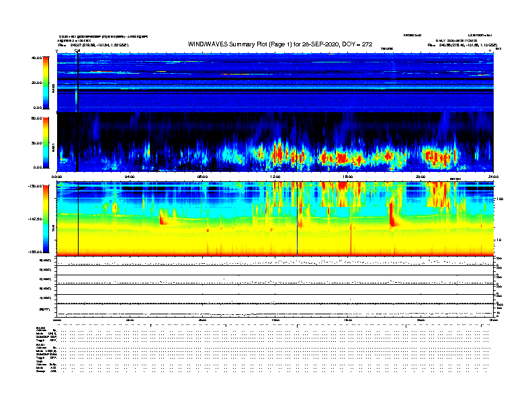Click the -130.00 color scale label

[36, 186]
